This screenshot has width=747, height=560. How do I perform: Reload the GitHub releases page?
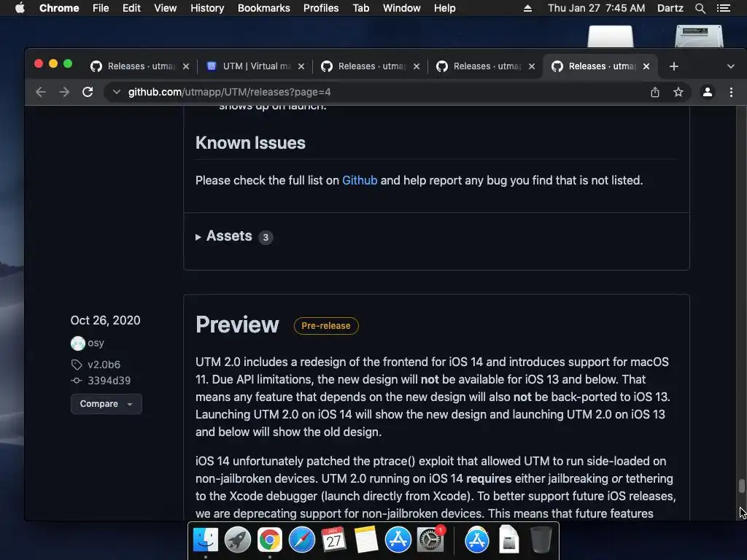tap(88, 92)
